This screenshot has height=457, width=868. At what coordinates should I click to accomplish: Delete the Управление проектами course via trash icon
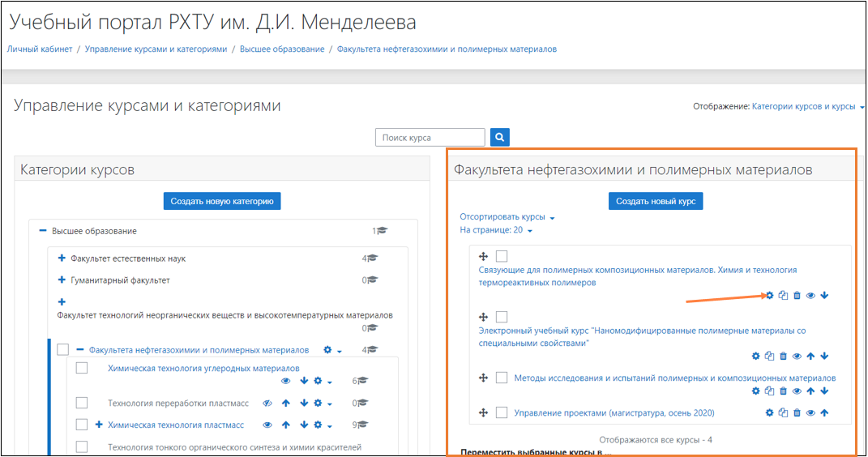coord(797,412)
